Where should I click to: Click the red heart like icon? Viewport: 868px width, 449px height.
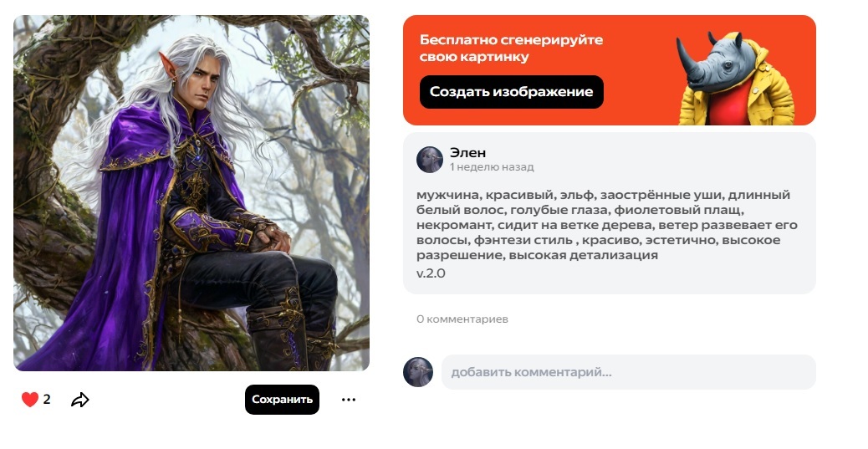(30, 399)
